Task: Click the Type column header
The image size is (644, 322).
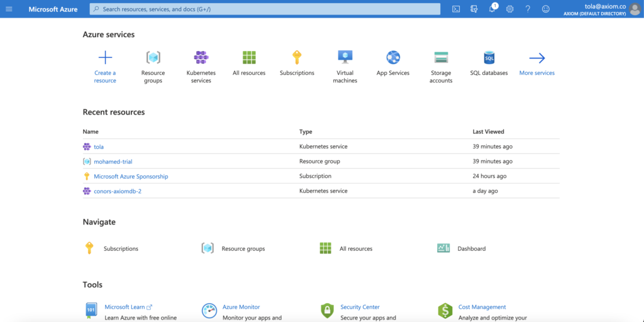Action: coord(306,132)
